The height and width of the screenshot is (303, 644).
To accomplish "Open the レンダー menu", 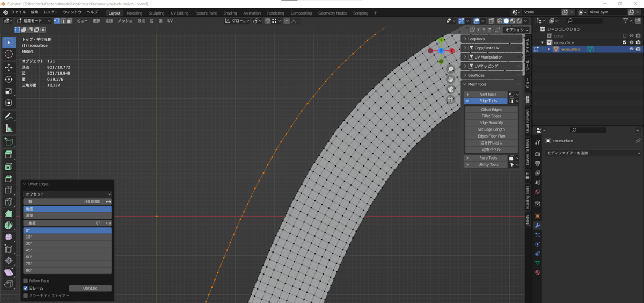I will pos(50,12).
